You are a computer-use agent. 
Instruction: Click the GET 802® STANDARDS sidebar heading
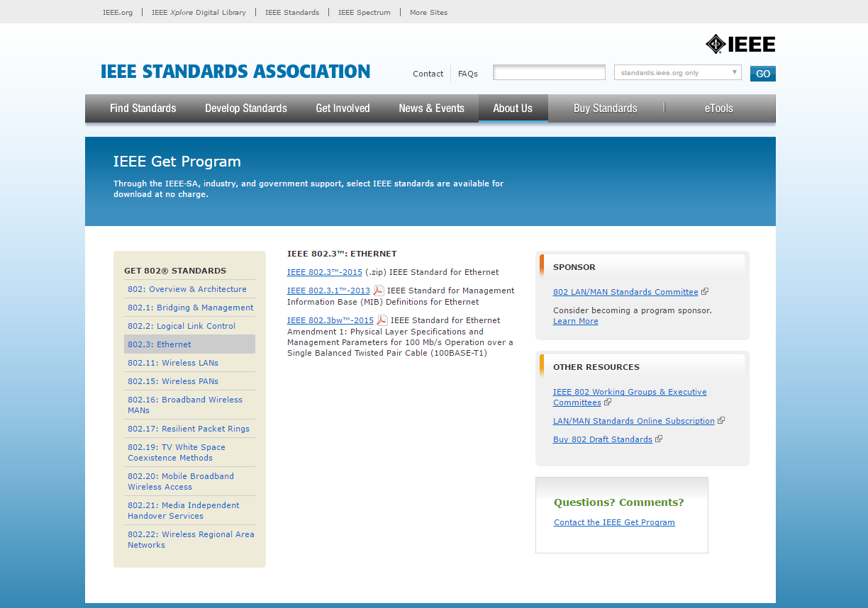[x=175, y=271]
